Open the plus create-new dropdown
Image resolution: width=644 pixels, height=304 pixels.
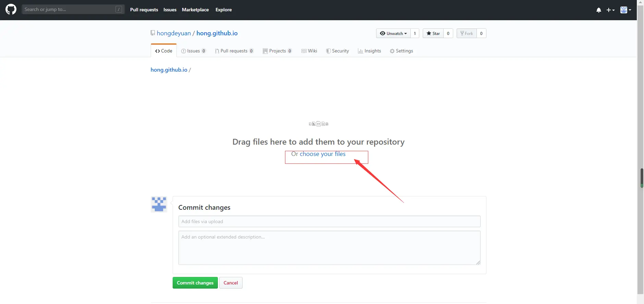click(610, 10)
